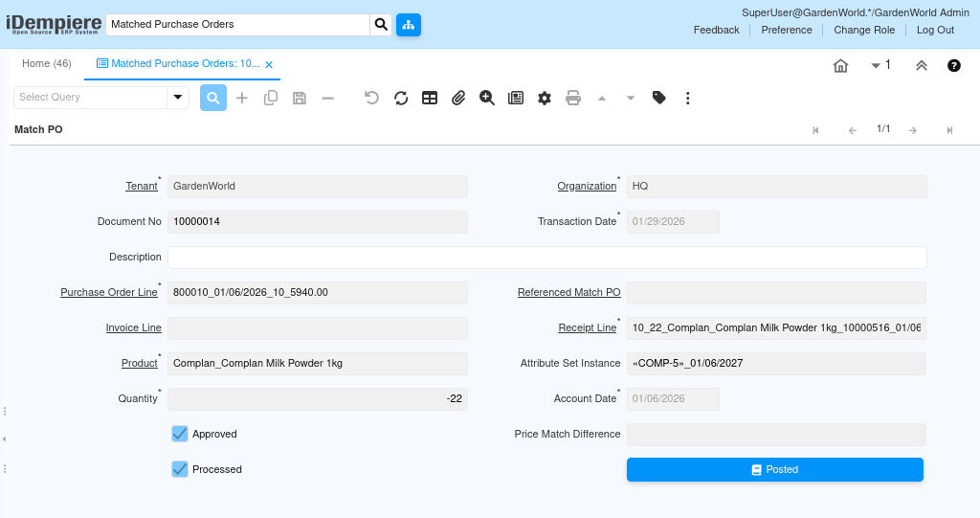Viewport: 980px width, 518px height.
Task: Open the Change Role link
Action: (864, 30)
